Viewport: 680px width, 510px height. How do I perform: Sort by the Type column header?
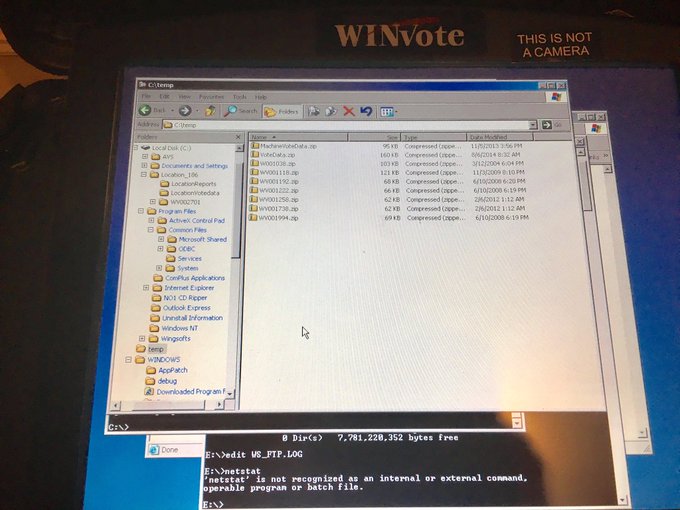click(x=434, y=137)
